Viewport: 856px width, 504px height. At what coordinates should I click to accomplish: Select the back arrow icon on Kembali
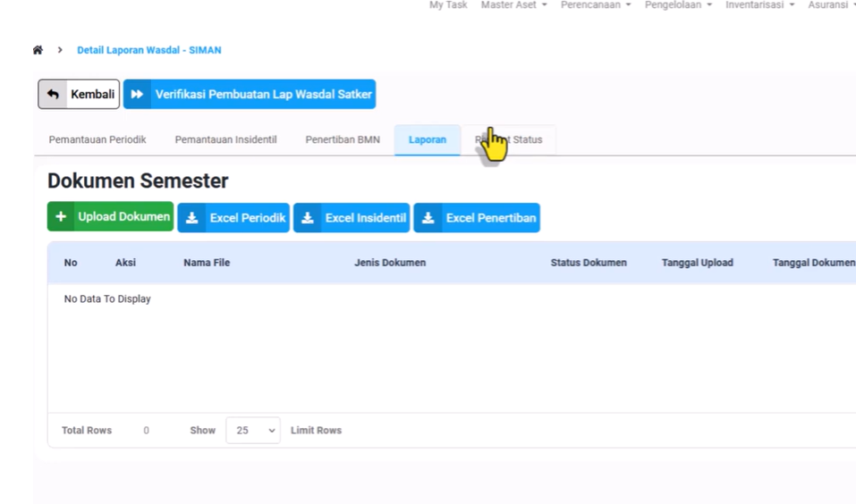point(53,94)
